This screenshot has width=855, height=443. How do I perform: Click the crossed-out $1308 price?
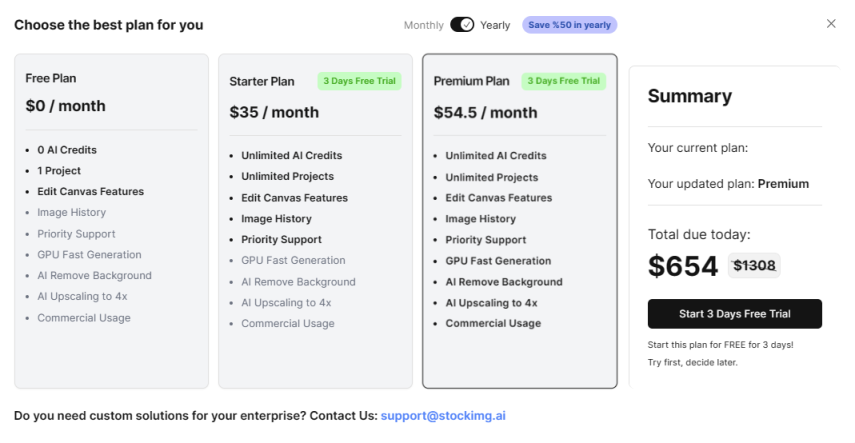point(754,265)
